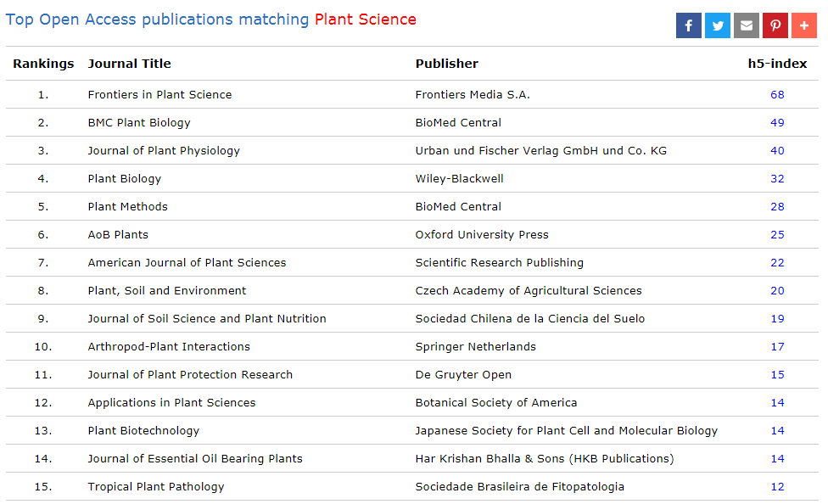Pin page with Pinterest icon

coord(775,25)
